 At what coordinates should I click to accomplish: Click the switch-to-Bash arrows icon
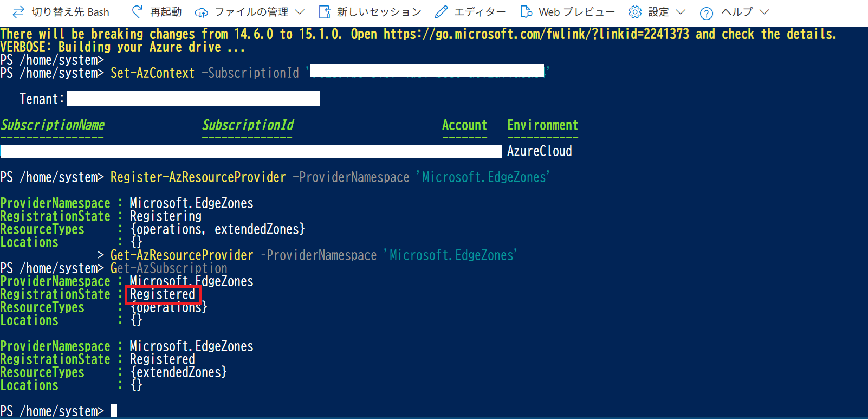[18, 12]
